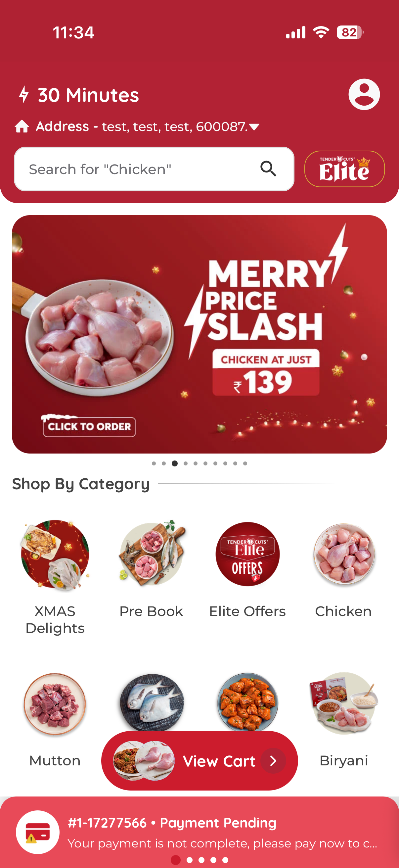The image size is (399, 868).
Task: Open the Payment Pending order notification
Action: pos(200,832)
